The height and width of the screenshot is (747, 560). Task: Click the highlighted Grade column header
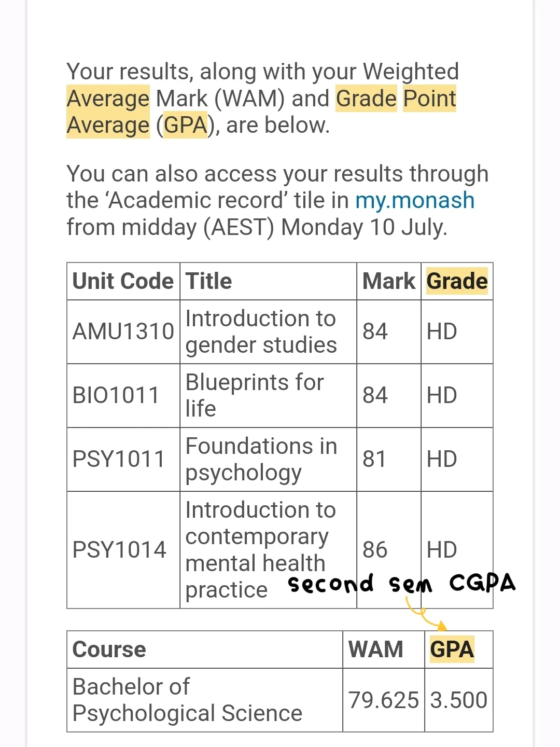pyautogui.click(x=457, y=281)
